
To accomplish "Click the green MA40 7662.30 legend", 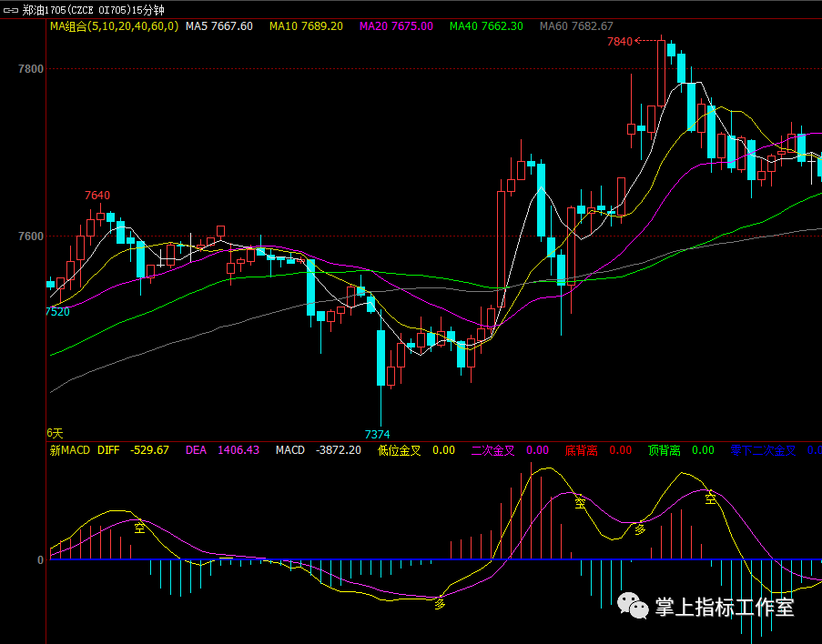I will (x=486, y=26).
